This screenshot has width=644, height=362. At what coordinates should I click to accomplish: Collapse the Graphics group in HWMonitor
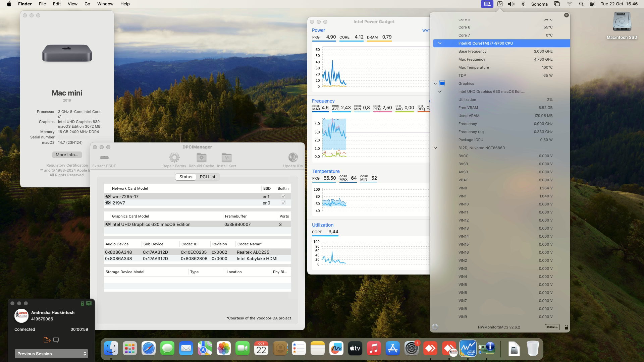[x=435, y=83]
